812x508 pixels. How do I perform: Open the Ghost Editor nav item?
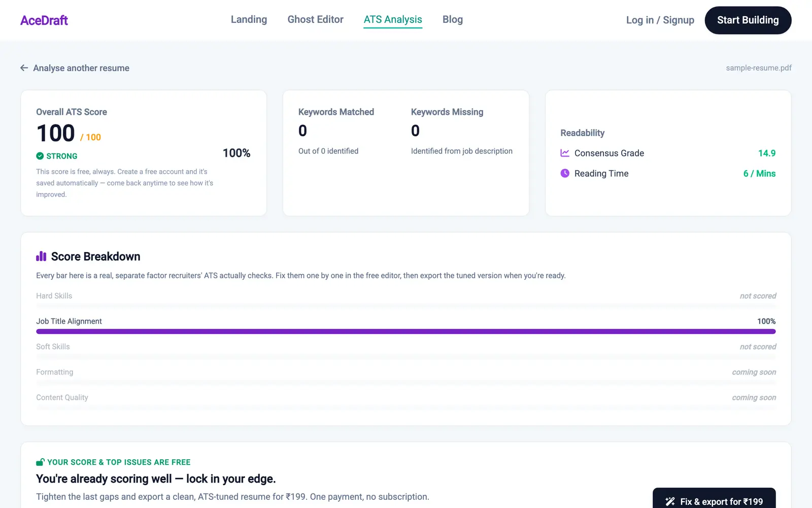315,19
